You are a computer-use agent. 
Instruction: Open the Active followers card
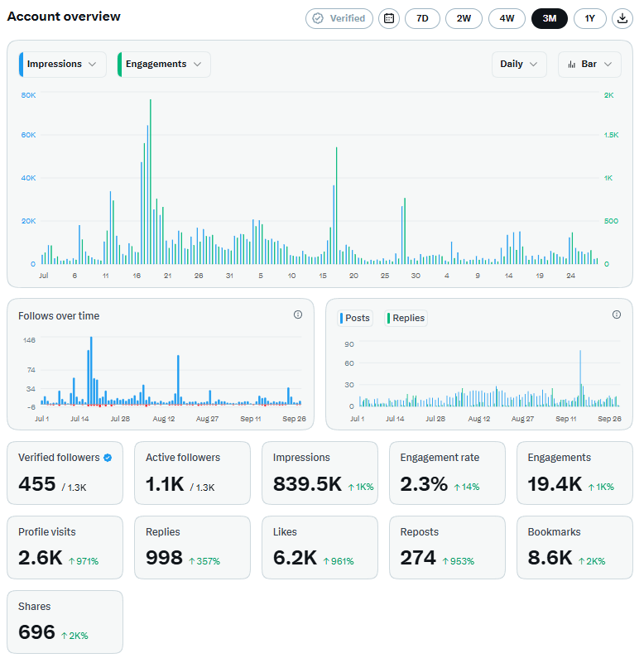[192, 473]
